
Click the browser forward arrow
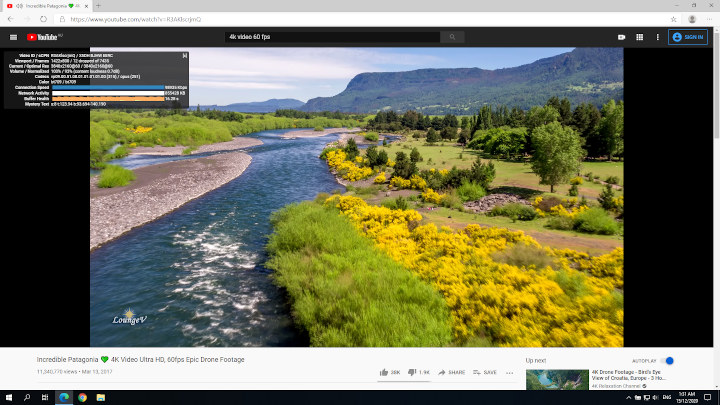[27, 19]
